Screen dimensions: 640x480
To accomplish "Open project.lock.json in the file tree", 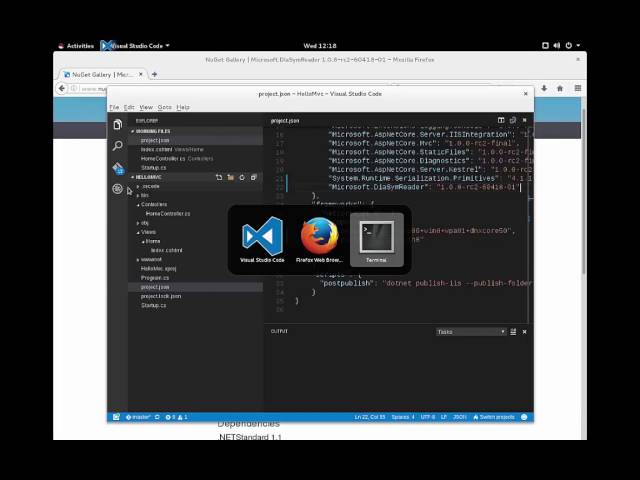I will pos(195,296).
